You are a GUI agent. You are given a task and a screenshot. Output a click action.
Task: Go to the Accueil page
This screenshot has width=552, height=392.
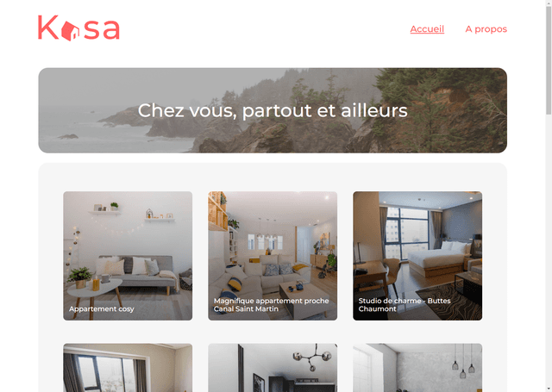click(x=427, y=29)
